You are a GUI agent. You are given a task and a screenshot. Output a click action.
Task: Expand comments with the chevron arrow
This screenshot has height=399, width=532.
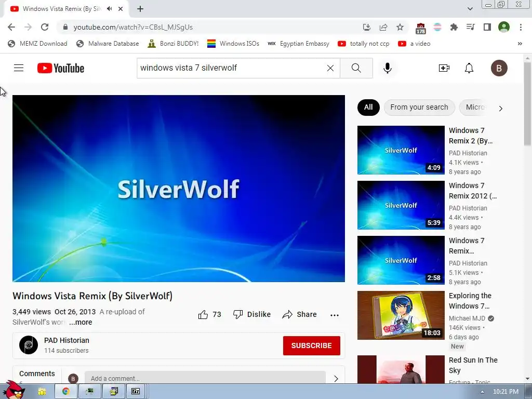336,379
